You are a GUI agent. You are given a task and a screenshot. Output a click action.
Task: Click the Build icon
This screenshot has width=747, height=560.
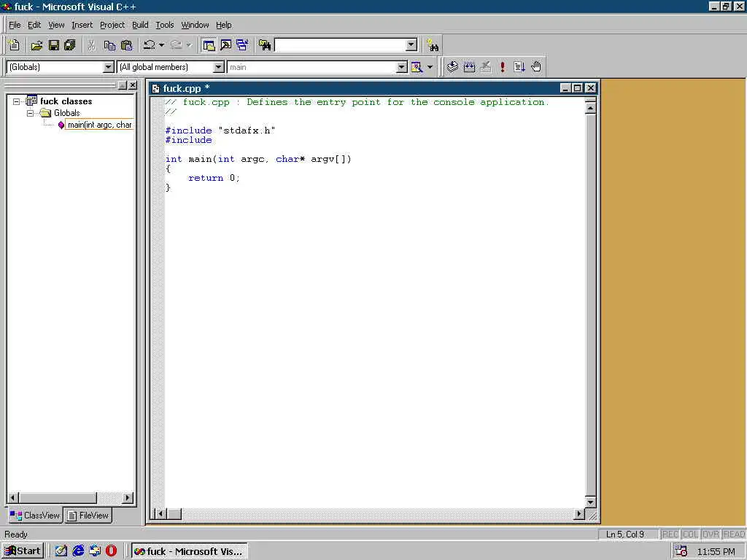pos(469,66)
